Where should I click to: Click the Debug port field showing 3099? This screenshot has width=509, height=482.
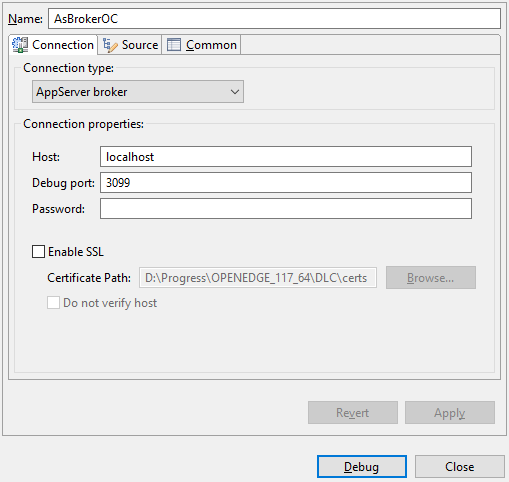tap(286, 182)
